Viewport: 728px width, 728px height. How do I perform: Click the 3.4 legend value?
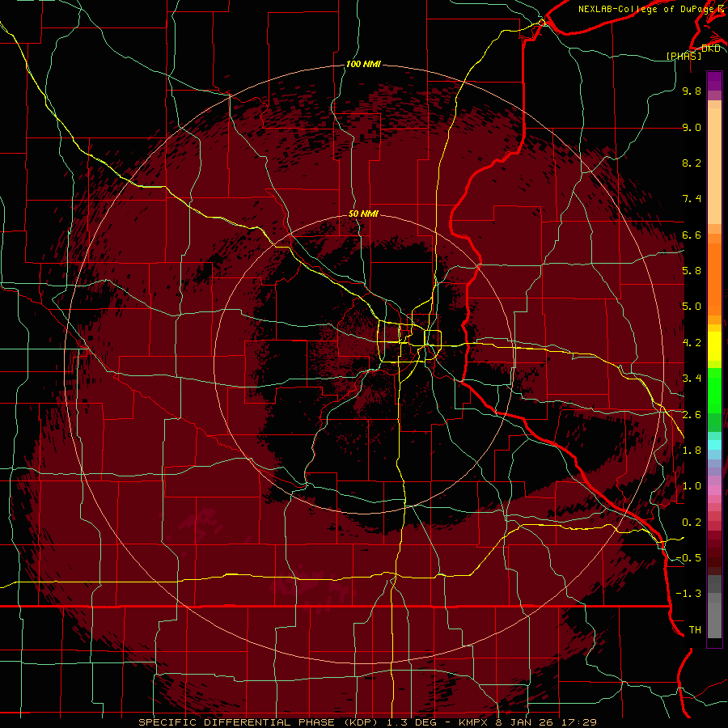[692, 379]
